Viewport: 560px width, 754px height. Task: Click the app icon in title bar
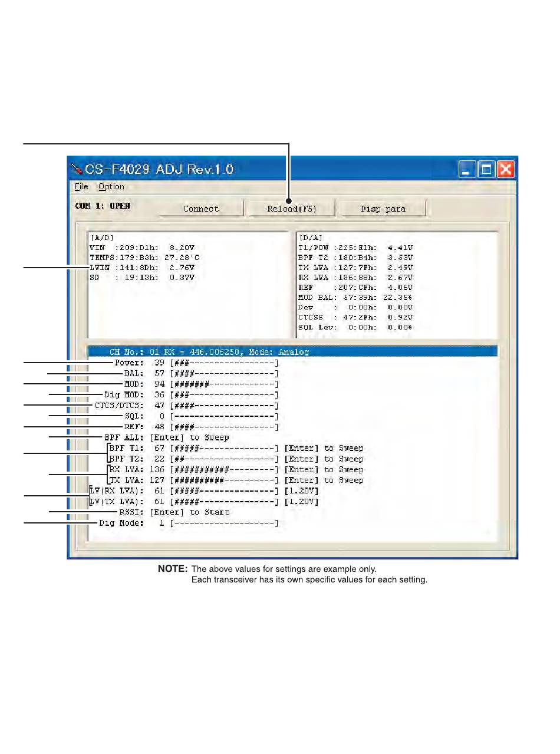click(x=77, y=169)
